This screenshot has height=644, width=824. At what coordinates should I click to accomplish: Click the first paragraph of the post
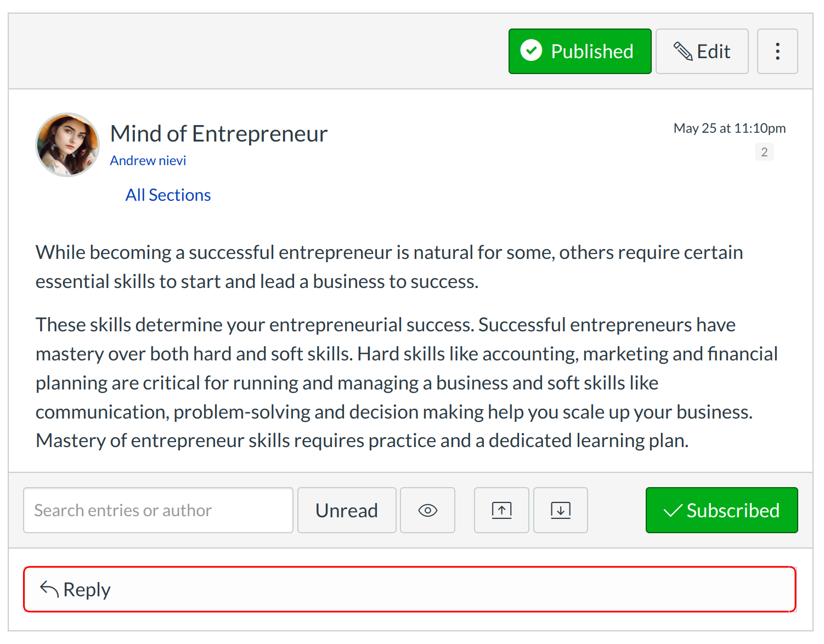click(389, 267)
